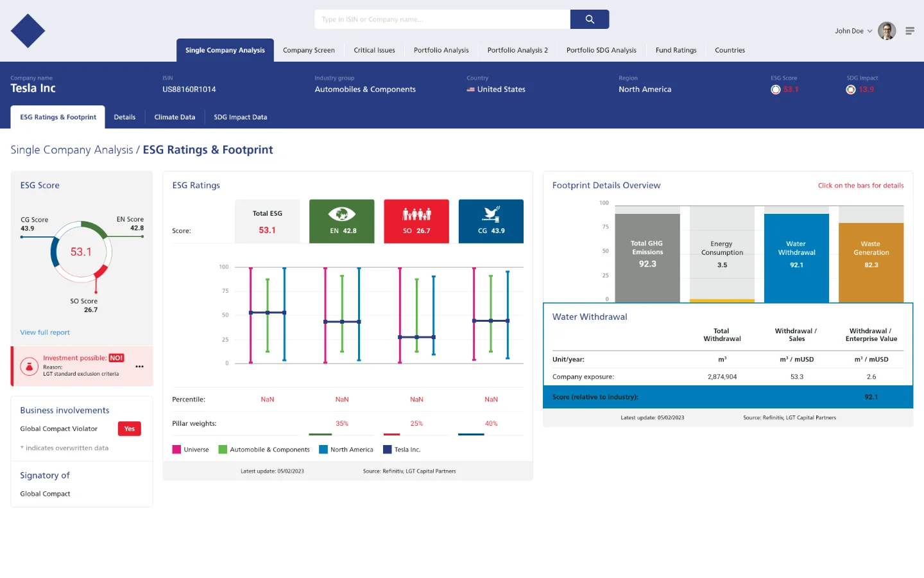The width and height of the screenshot is (924, 578).
Task: Click the ESG Score ring icon in header
Action: pos(776,89)
